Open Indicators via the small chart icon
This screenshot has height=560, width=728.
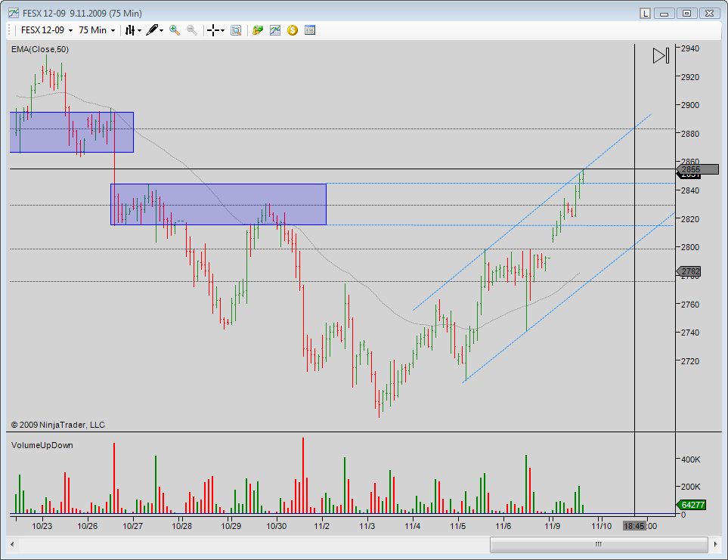[x=275, y=30]
